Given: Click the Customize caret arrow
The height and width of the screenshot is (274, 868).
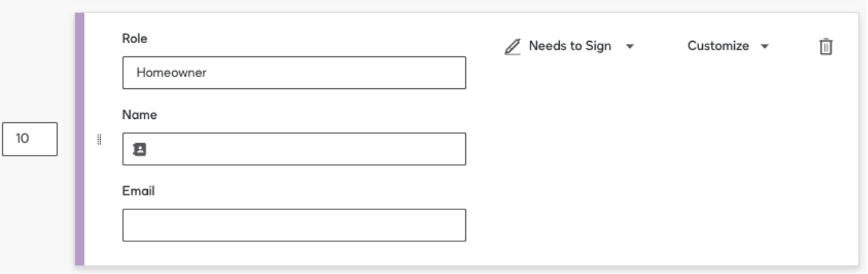Looking at the screenshot, I should tap(765, 47).
